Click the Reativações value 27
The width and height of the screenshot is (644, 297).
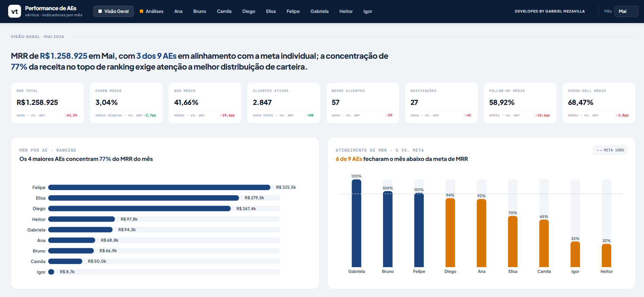414,103
